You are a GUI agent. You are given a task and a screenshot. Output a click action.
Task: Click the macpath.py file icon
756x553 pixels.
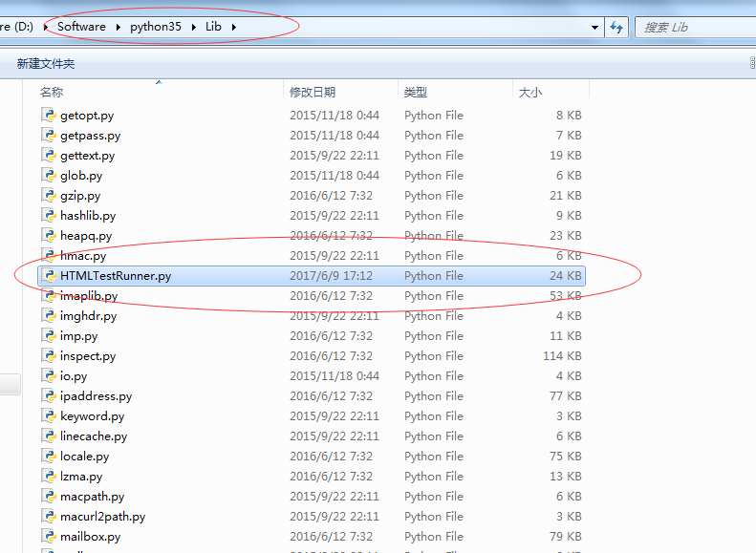pos(49,496)
